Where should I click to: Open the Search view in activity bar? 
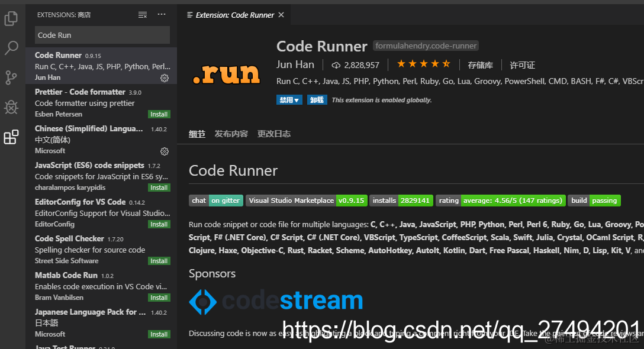tap(11, 48)
